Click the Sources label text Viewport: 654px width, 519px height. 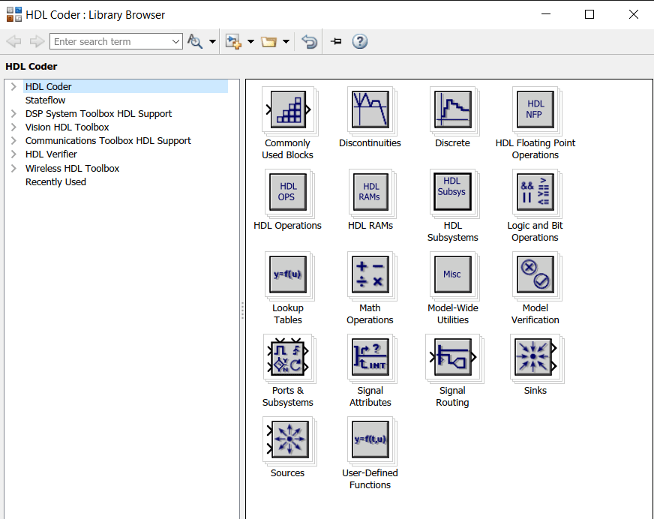(x=287, y=473)
